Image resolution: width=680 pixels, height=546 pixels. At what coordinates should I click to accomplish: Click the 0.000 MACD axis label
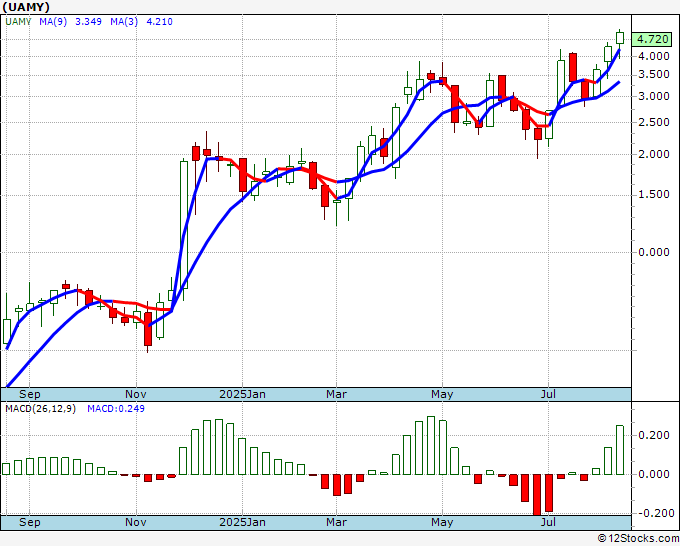coord(654,474)
